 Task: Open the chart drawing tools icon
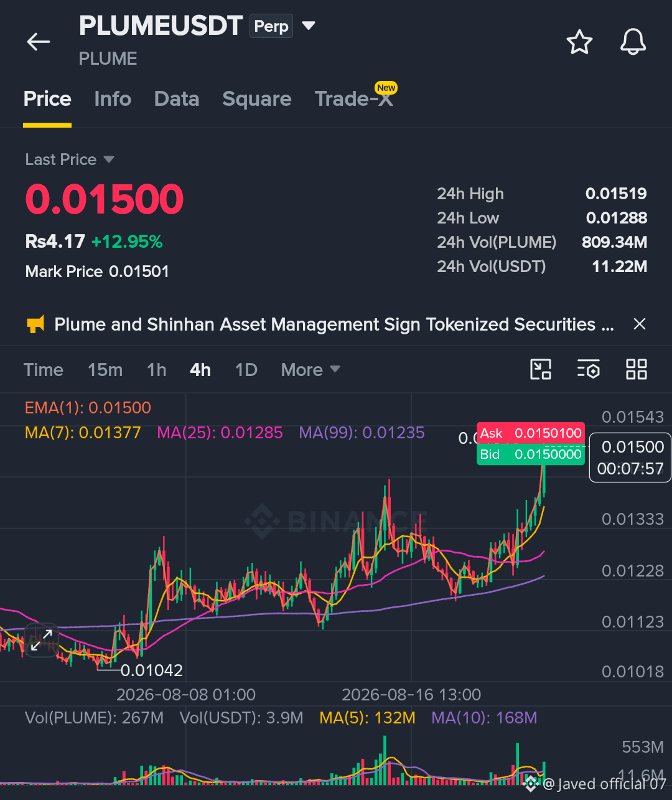pos(540,369)
